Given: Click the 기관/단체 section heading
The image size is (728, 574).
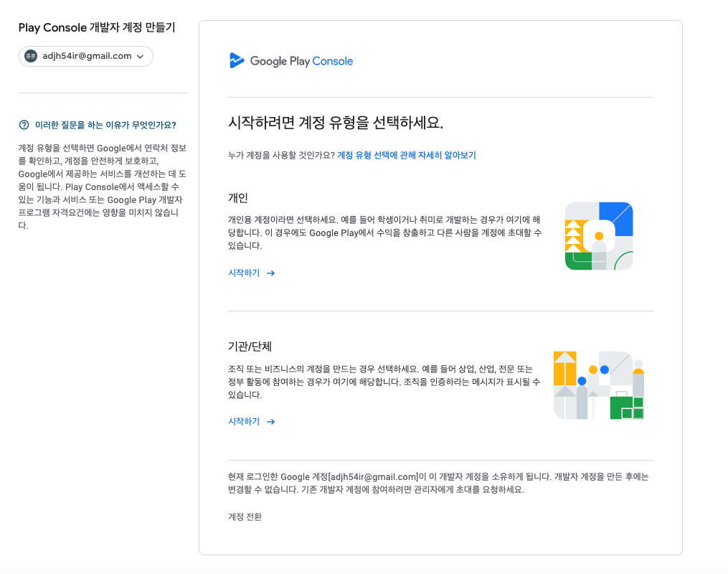Looking at the screenshot, I should [x=250, y=347].
